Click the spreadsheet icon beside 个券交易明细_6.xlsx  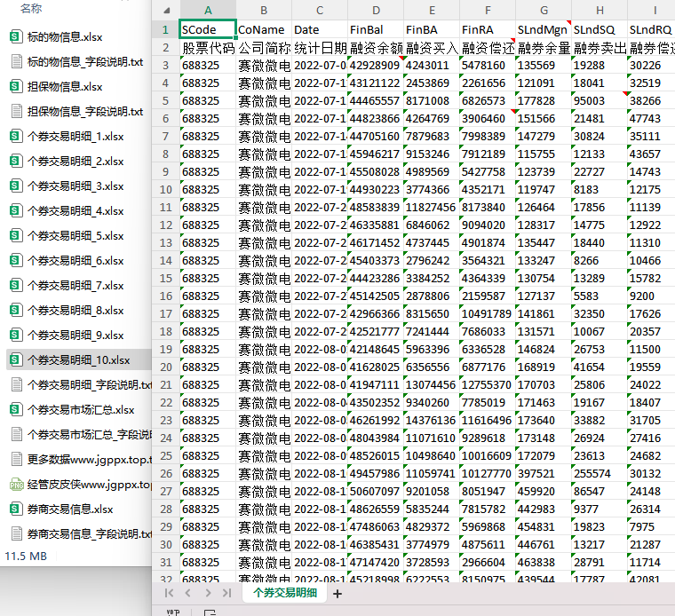point(16,260)
